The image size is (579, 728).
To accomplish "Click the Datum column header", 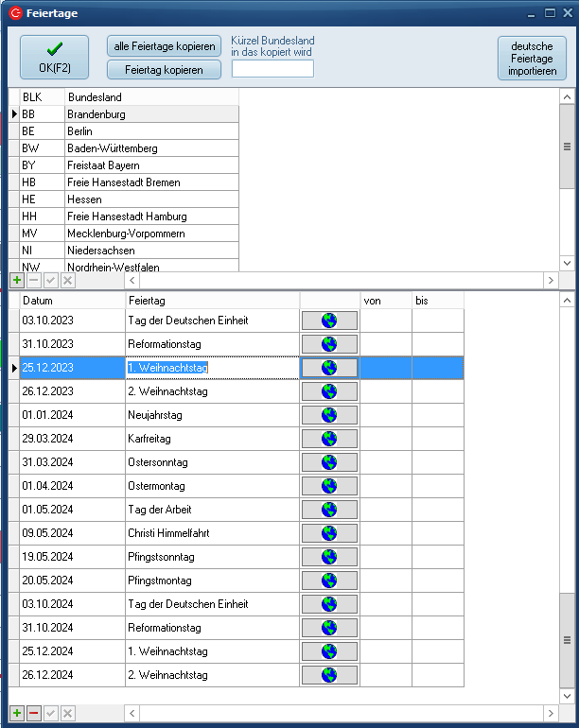I will [71, 300].
